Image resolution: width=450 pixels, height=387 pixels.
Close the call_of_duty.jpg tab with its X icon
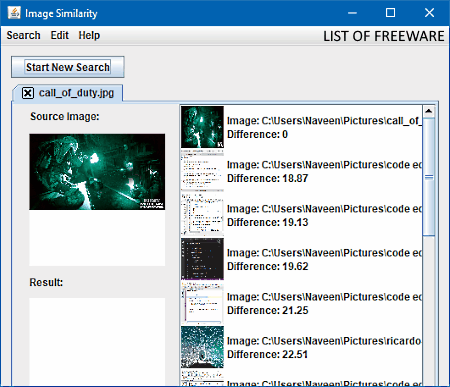[x=28, y=93]
